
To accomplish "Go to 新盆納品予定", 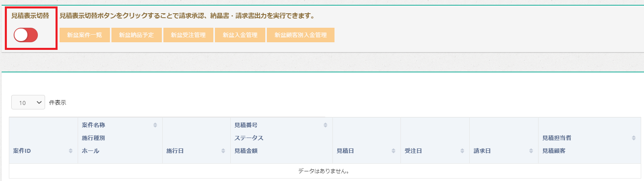I will point(136,35).
